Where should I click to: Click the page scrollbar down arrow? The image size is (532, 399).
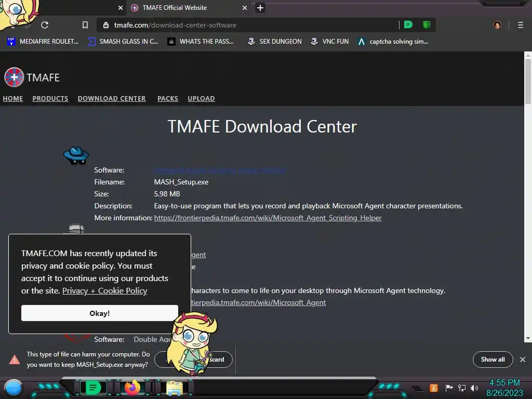[x=528, y=338]
